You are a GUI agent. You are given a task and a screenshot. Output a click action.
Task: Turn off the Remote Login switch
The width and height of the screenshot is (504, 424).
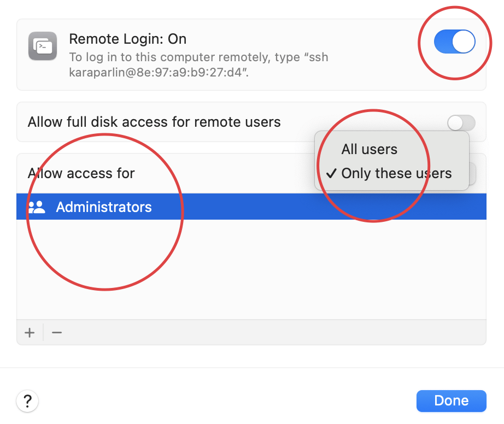click(454, 42)
